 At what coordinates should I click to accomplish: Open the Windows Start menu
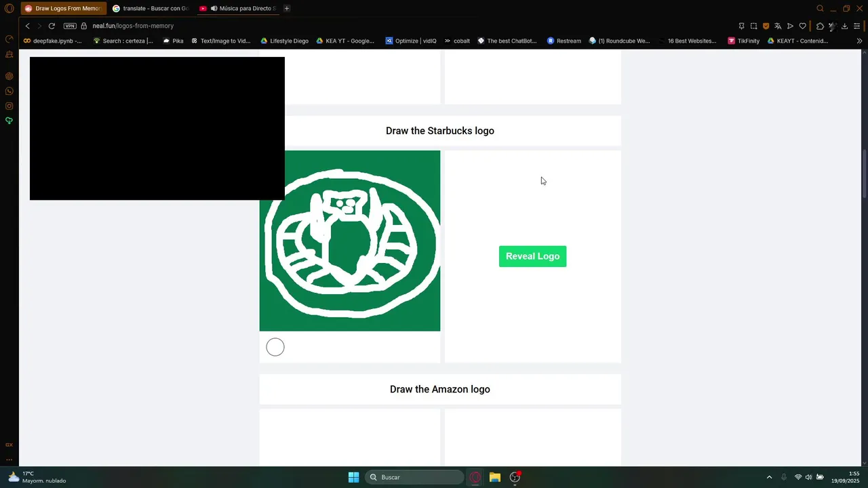click(353, 477)
